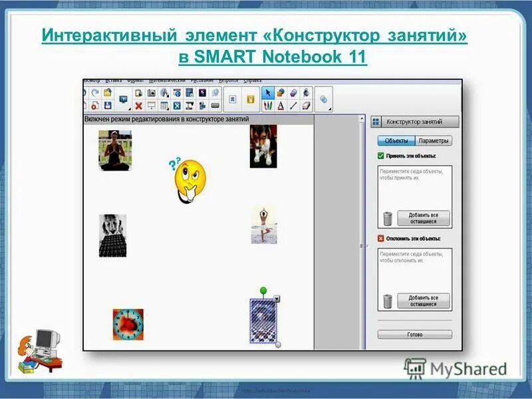Select the Pens tool in the toolbar
Image resolution: width=532 pixels, height=399 pixels.
pos(268,105)
